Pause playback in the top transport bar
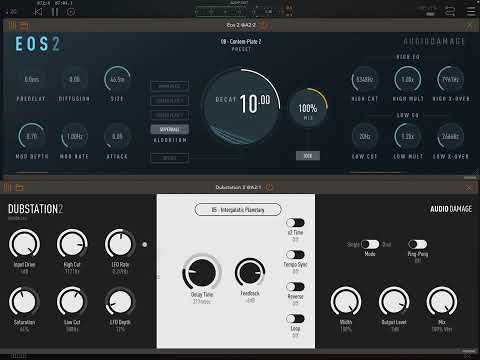Viewport: 480px width, 360px height. (x=55, y=12)
